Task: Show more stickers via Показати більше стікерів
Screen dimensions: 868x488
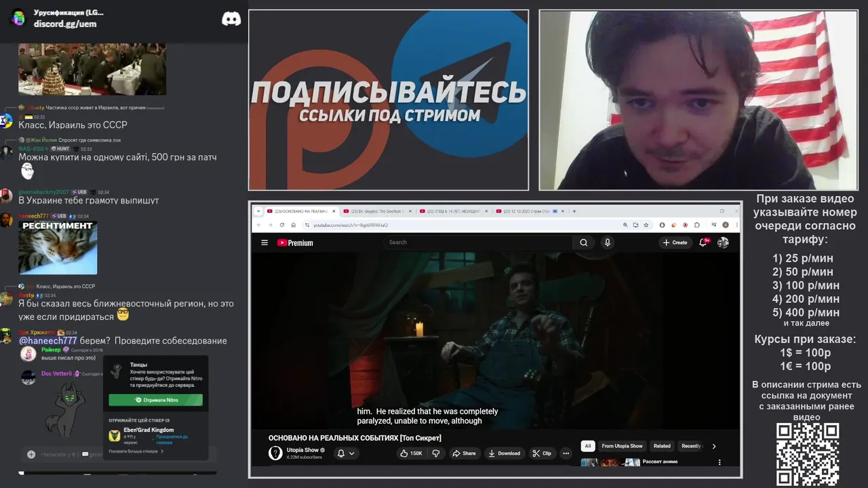Action: [x=136, y=451]
